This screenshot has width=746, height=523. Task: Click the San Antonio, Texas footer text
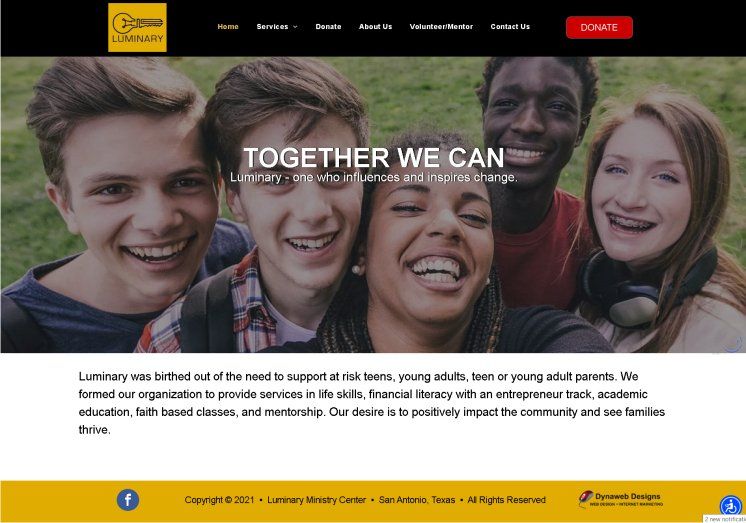[x=417, y=500]
